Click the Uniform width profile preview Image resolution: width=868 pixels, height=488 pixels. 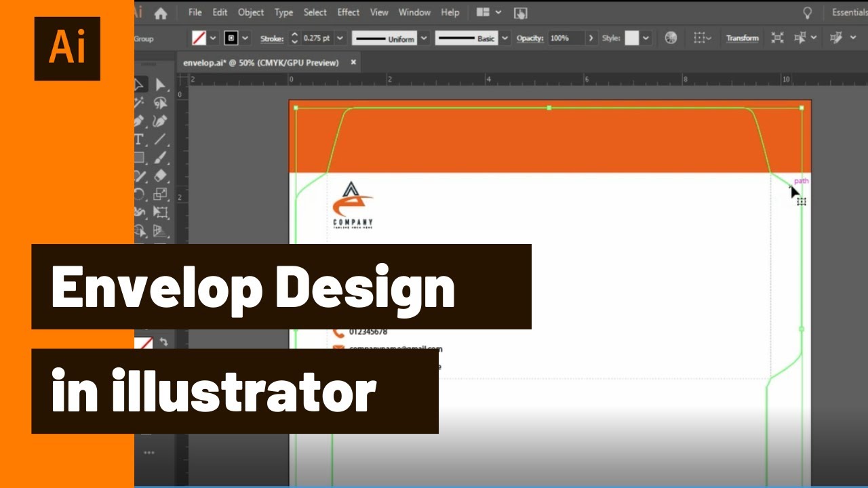pos(384,39)
